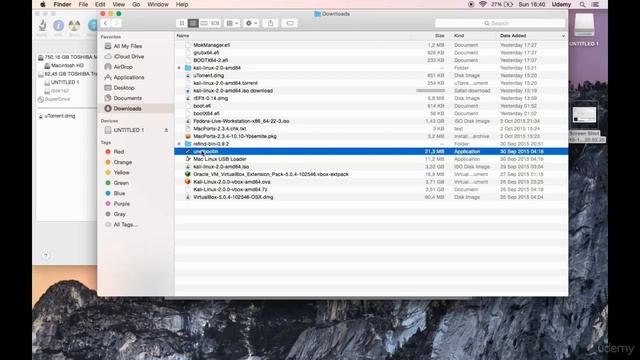The image size is (640, 360).
Task: Open the Arrange items dropdown
Action: [x=232, y=23]
